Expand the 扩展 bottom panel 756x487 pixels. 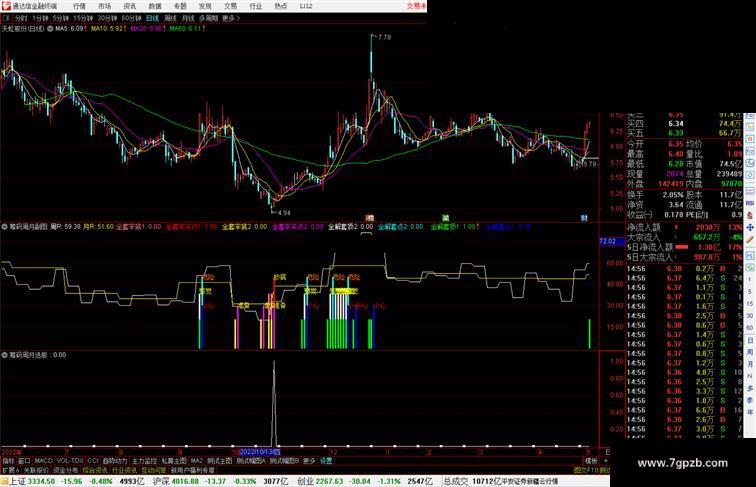(11, 470)
